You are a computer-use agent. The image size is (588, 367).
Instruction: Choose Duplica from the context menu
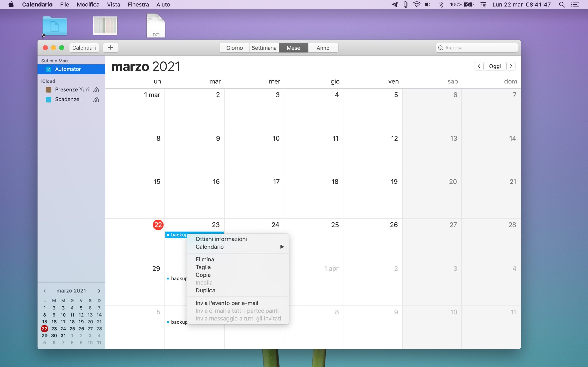(x=205, y=290)
